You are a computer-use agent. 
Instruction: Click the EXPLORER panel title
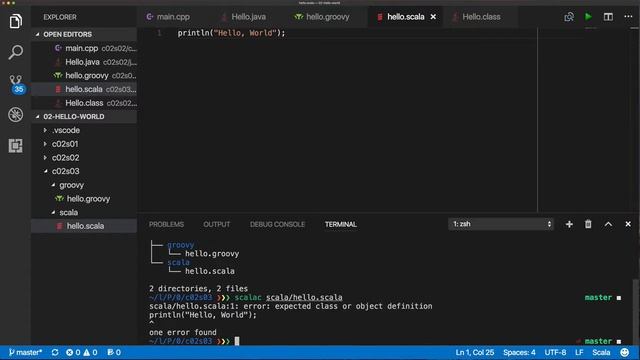pos(60,17)
